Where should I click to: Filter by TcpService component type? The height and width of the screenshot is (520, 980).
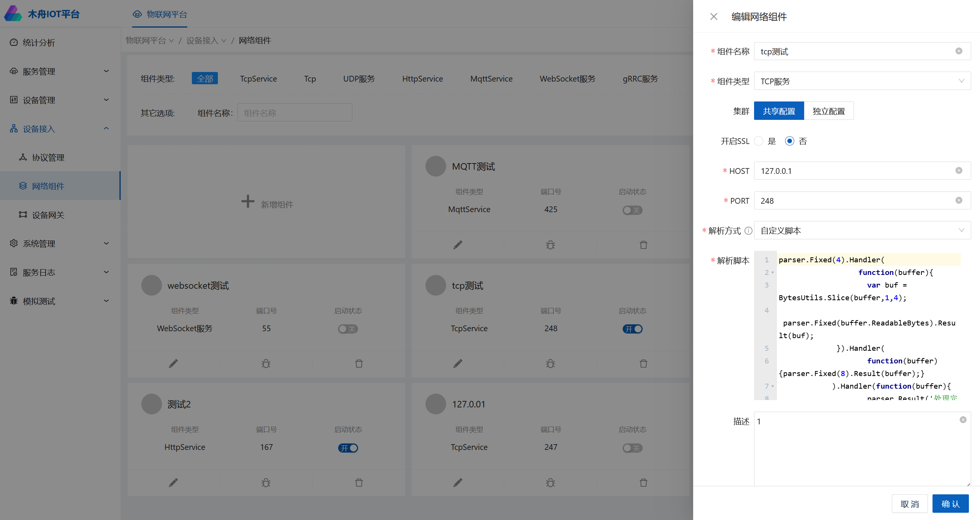tap(258, 78)
